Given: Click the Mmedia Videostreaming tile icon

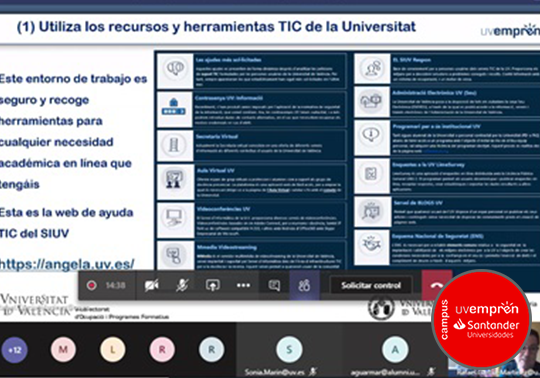Looking at the screenshot, I should (x=174, y=255).
